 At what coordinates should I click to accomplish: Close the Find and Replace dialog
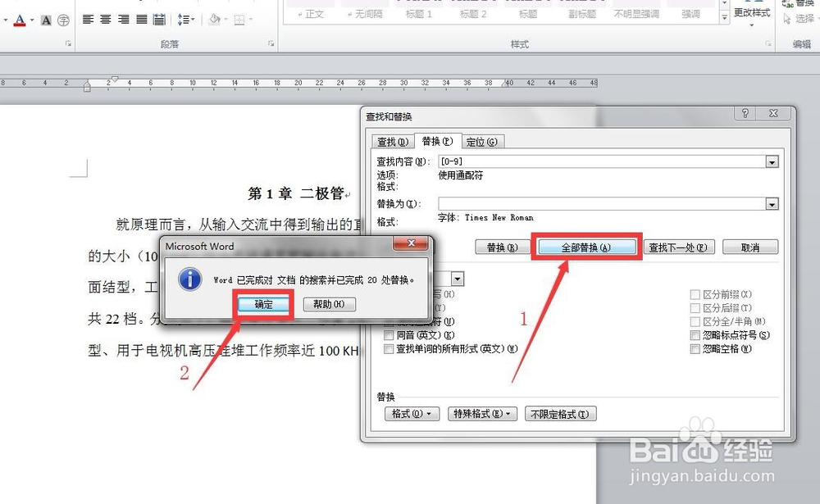[x=773, y=113]
